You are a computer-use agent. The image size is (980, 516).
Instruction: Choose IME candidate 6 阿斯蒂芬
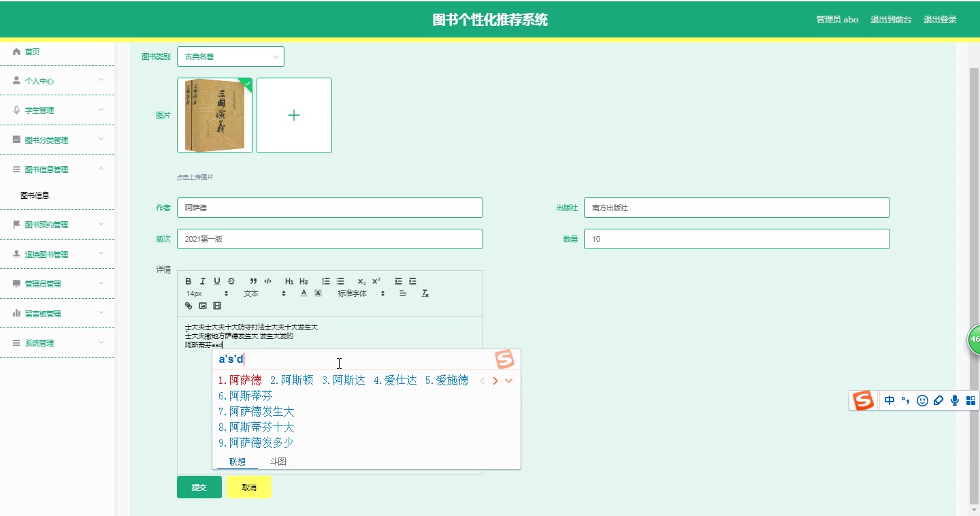click(x=245, y=396)
